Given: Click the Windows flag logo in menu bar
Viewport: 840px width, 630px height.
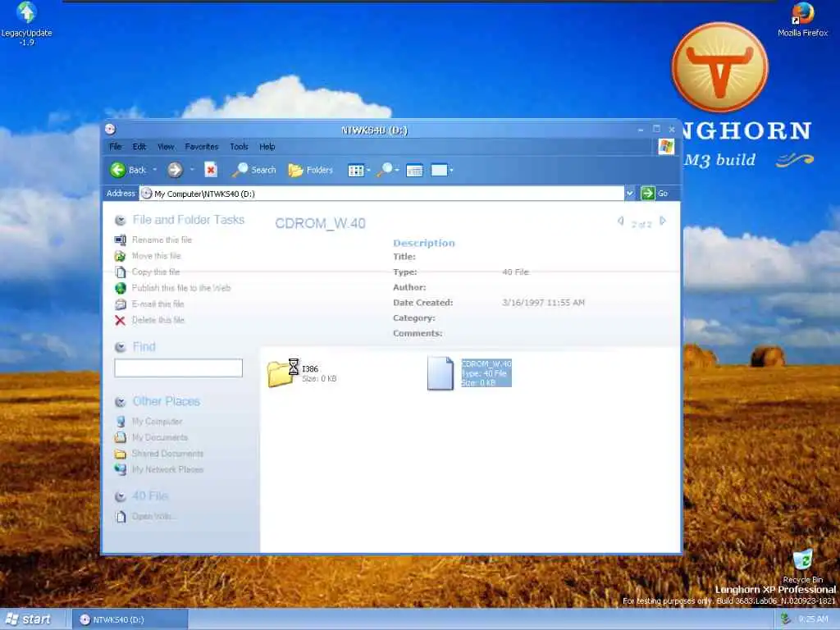Looking at the screenshot, I should [x=666, y=146].
